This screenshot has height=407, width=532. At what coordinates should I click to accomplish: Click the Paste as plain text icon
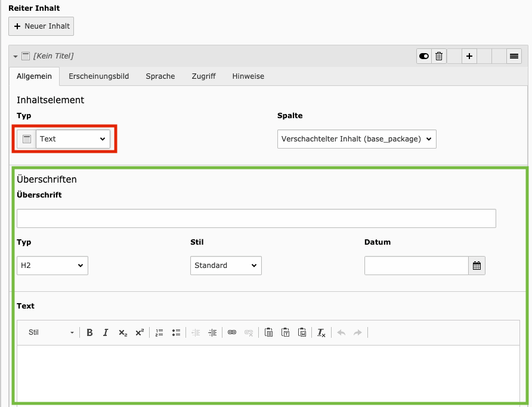(286, 332)
